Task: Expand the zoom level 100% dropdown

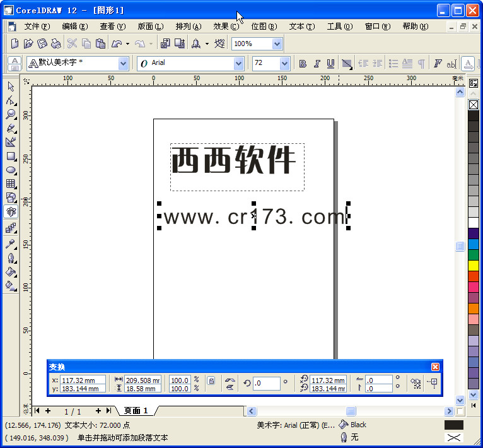Action: [x=277, y=44]
